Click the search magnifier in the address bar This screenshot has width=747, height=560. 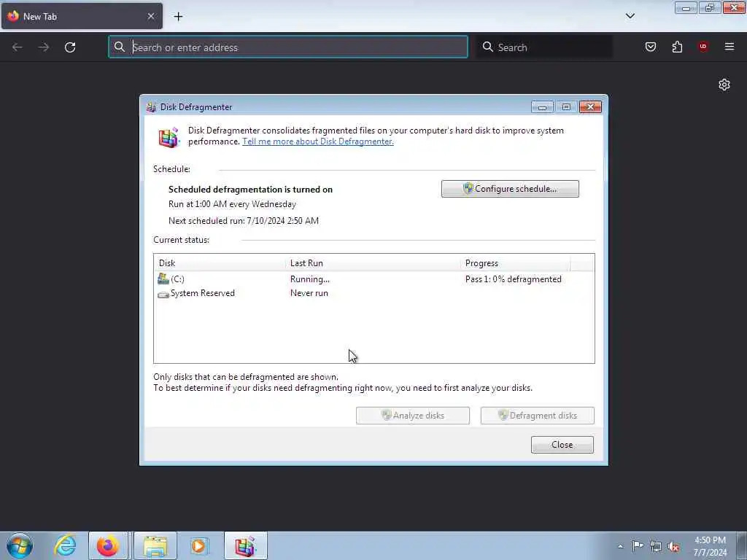tap(120, 47)
